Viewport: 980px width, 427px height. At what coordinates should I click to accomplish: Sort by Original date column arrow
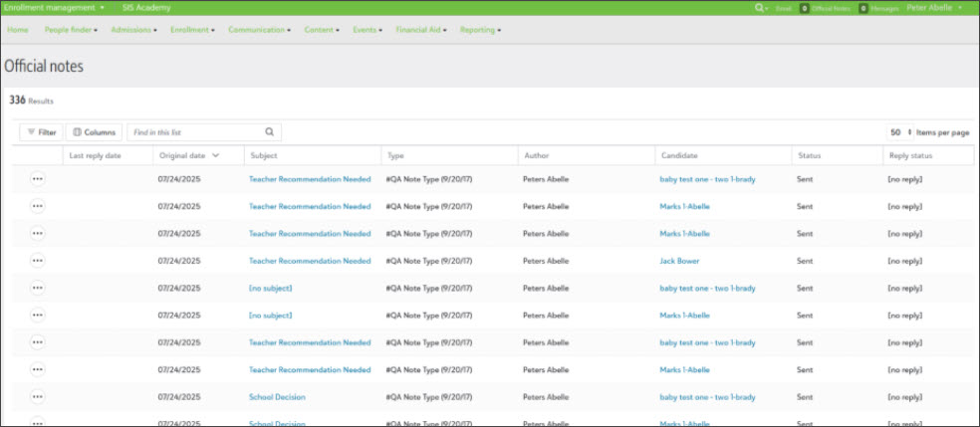tap(216, 156)
